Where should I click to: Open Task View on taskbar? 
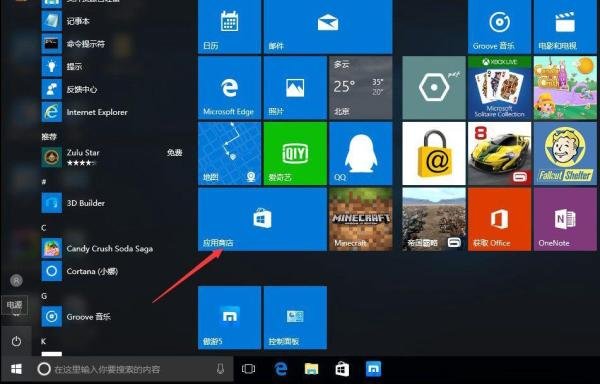point(248,369)
